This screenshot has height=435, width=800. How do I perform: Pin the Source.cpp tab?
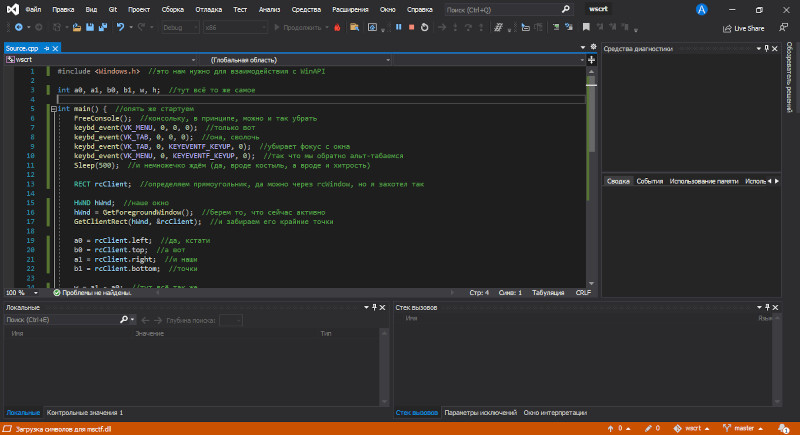pos(46,48)
